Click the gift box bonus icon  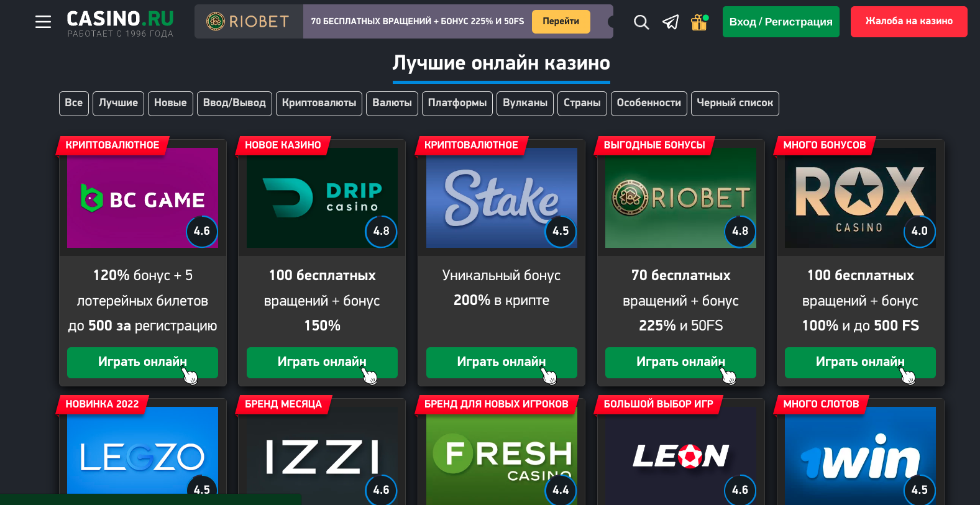[x=699, y=22]
